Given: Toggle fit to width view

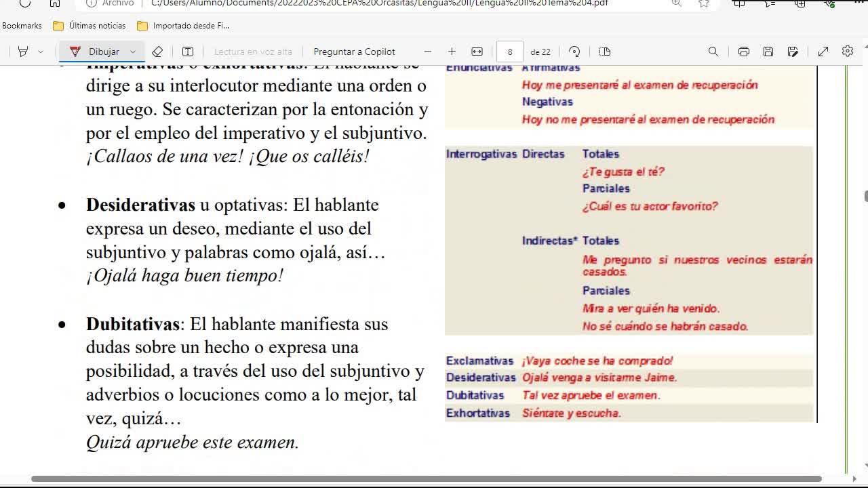Looking at the screenshot, I should coord(477,52).
